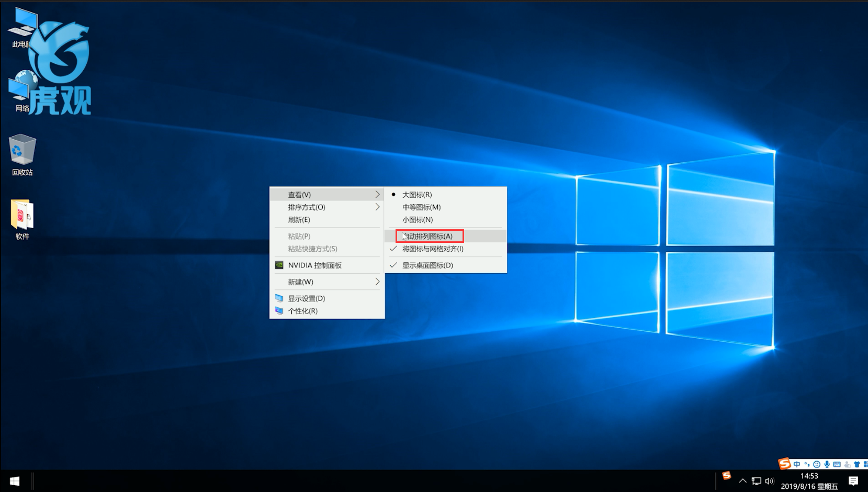This screenshot has width=868, height=492.
Task: Open the Sogou emoji smiley icon
Action: [817, 464]
